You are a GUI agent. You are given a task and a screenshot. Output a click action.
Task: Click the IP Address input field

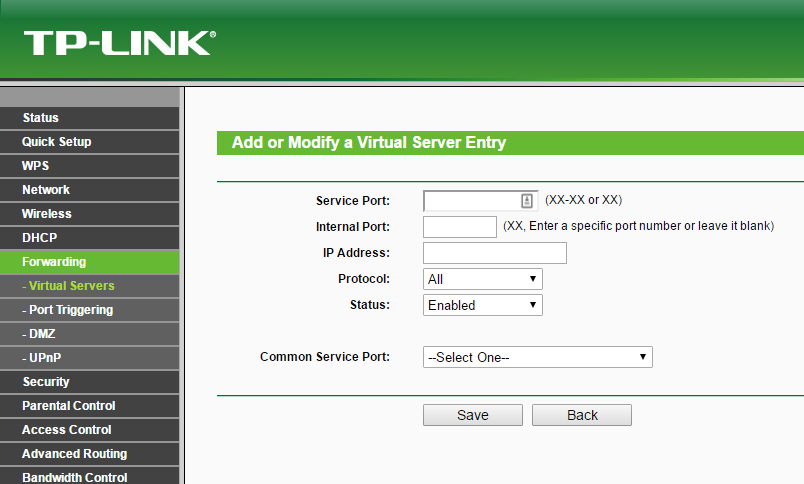coord(495,253)
